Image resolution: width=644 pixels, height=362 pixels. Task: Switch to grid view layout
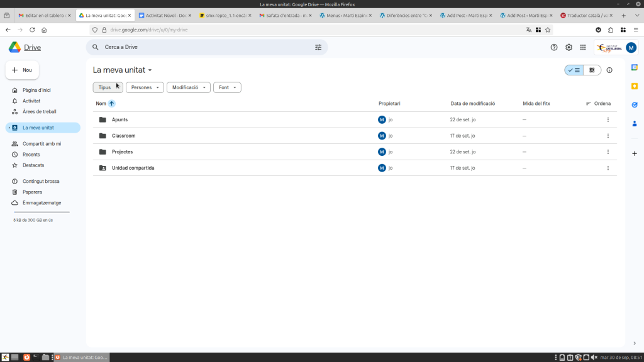tap(592, 70)
